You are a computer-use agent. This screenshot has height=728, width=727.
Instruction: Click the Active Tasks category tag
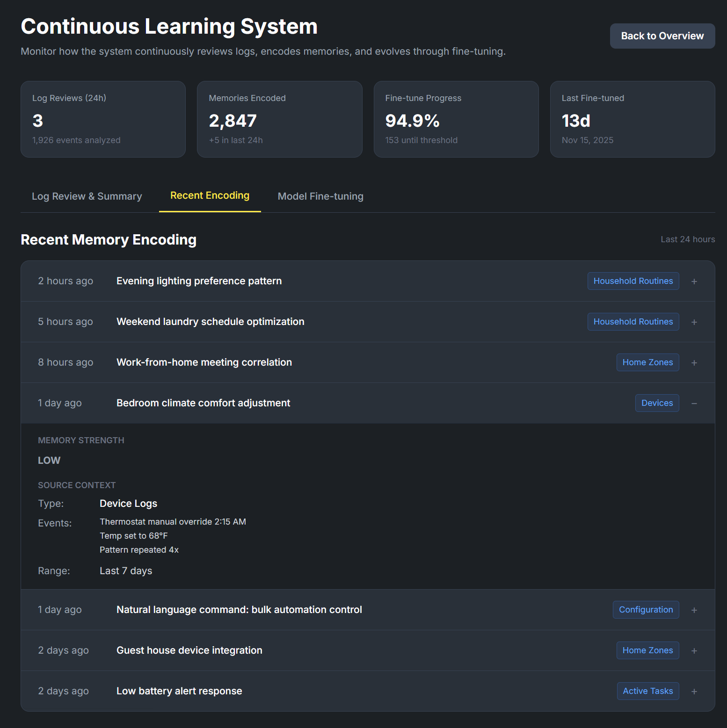(x=647, y=691)
